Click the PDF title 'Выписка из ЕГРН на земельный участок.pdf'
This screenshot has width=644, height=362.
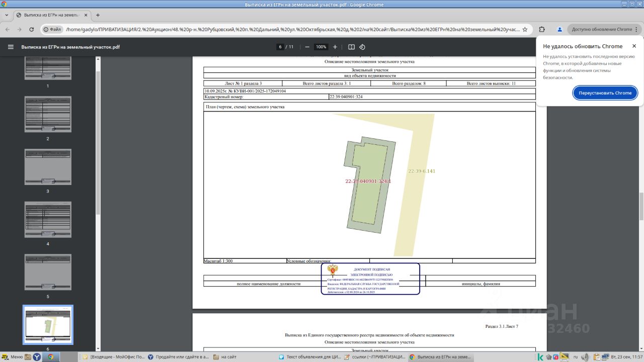pyautogui.click(x=70, y=47)
